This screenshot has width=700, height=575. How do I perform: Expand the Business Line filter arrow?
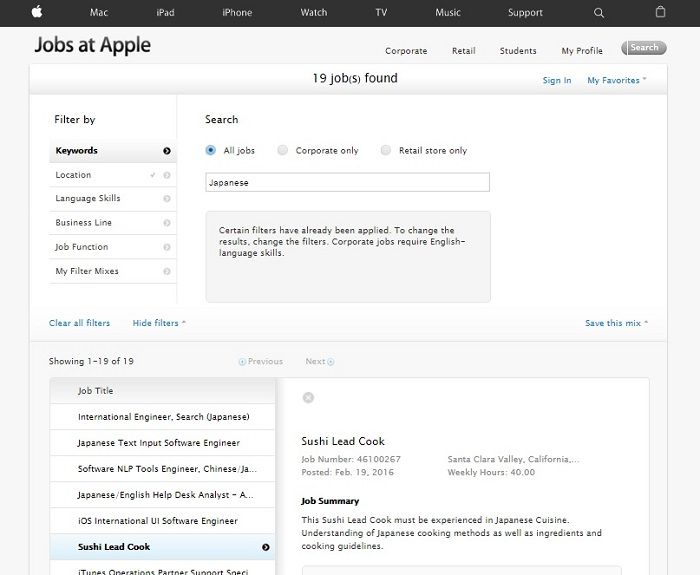tap(167, 223)
